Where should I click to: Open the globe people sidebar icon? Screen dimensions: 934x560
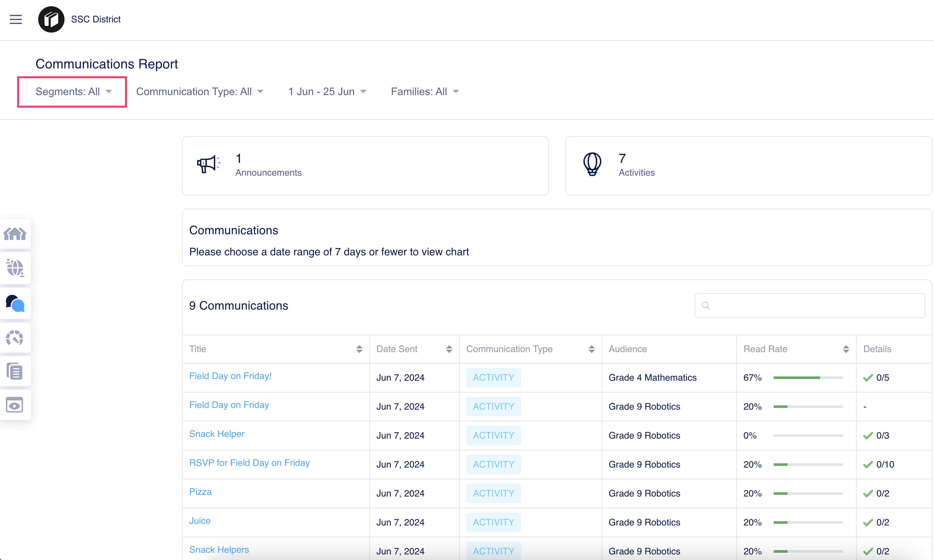pos(15,268)
